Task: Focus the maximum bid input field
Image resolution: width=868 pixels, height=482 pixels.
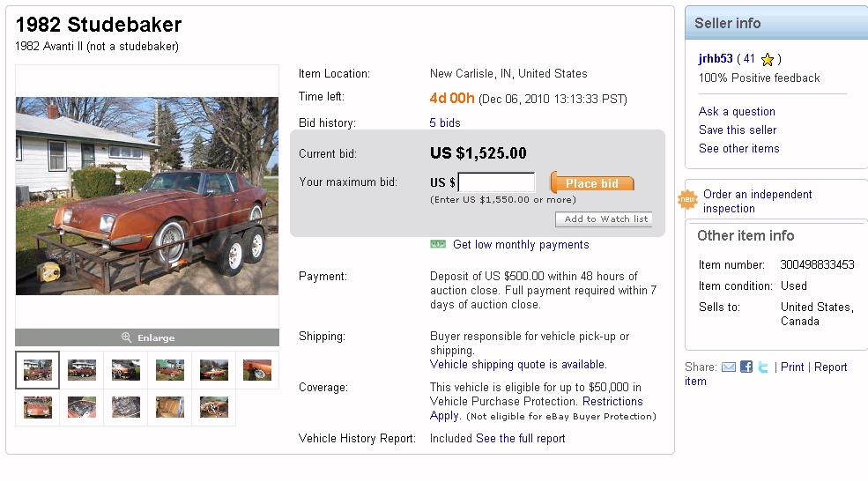Action: pos(496,182)
